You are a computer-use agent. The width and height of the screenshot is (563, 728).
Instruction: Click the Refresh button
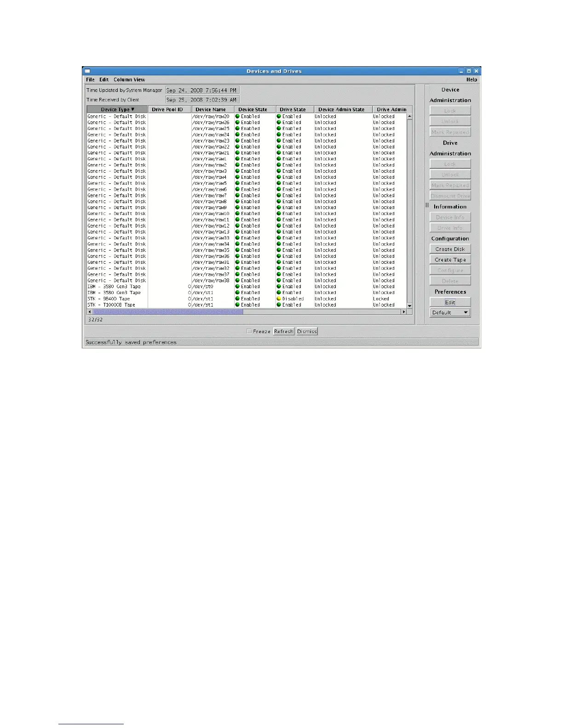284,331
